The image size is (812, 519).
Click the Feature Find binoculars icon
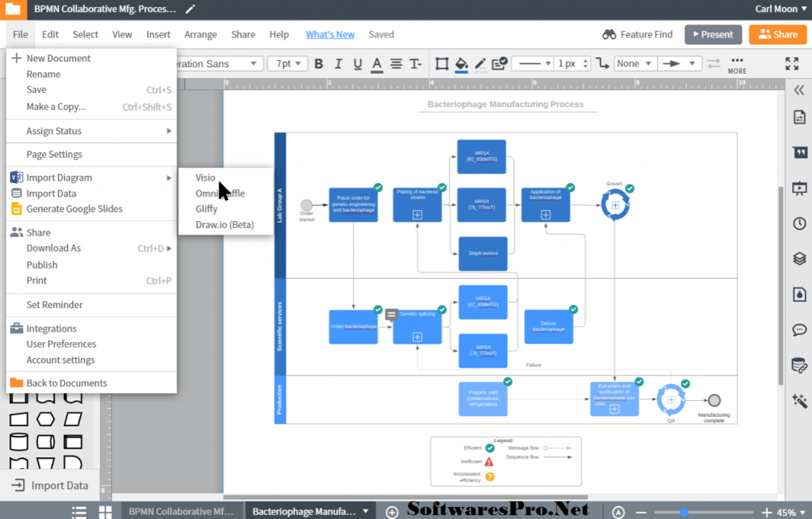pyautogui.click(x=609, y=34)
